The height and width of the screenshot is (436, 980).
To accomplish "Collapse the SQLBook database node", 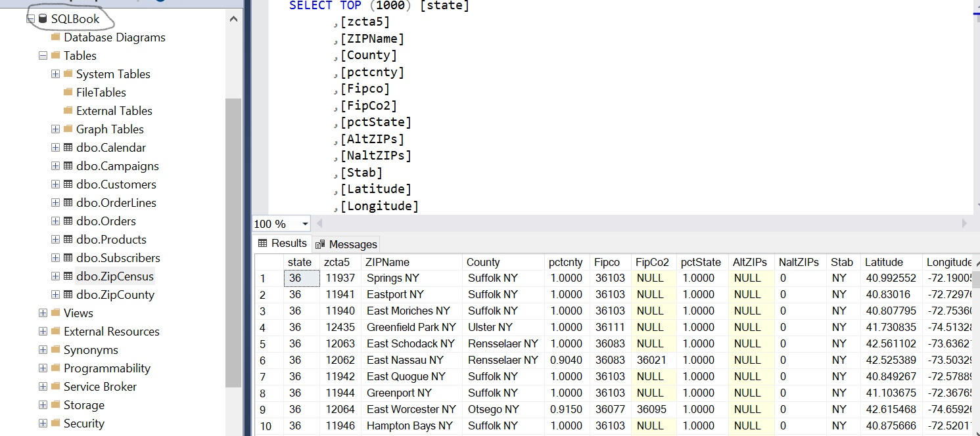I will pyautogui.click(x=30, y=19).
